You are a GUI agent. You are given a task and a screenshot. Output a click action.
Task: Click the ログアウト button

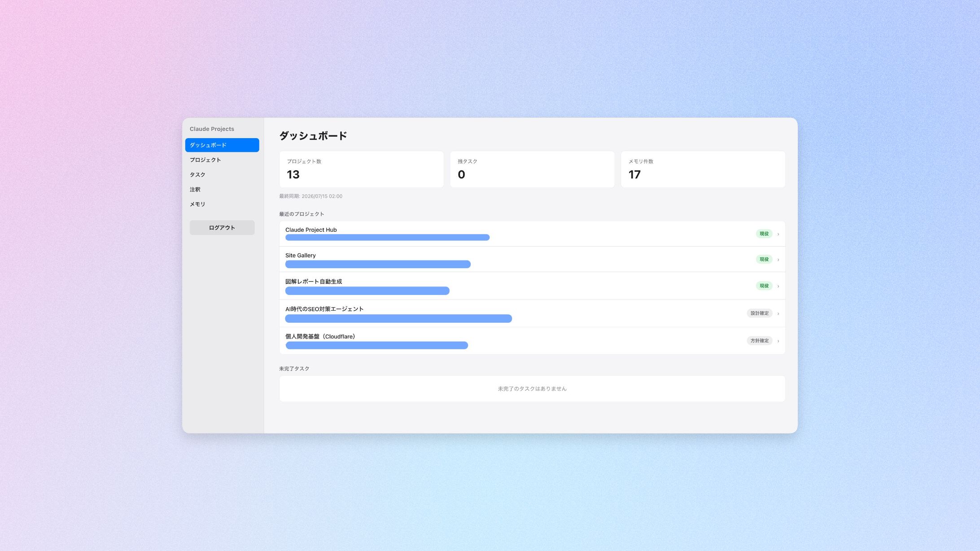pyautogui.click(x=222, y=227)
